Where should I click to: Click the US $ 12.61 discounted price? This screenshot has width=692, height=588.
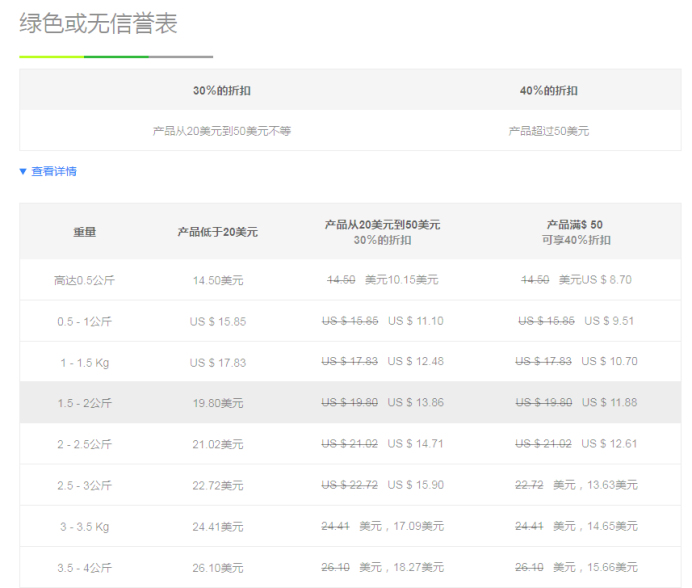click(x=609, y=444)
